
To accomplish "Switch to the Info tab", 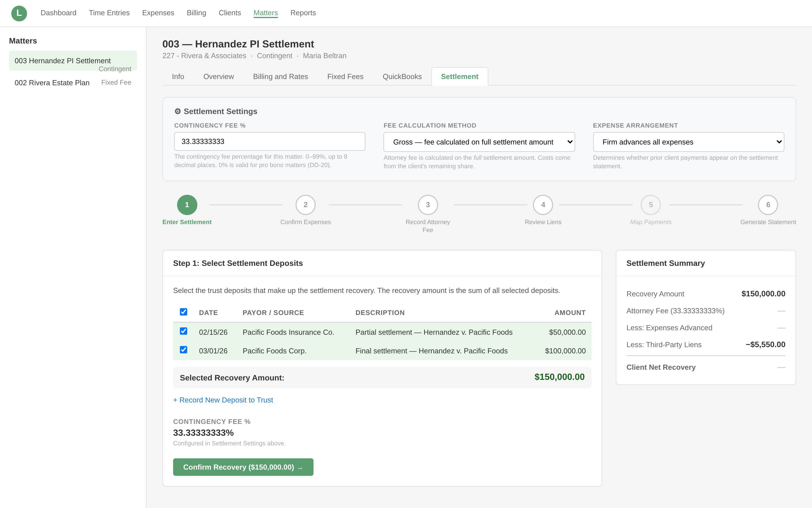I will coord(178,76).
